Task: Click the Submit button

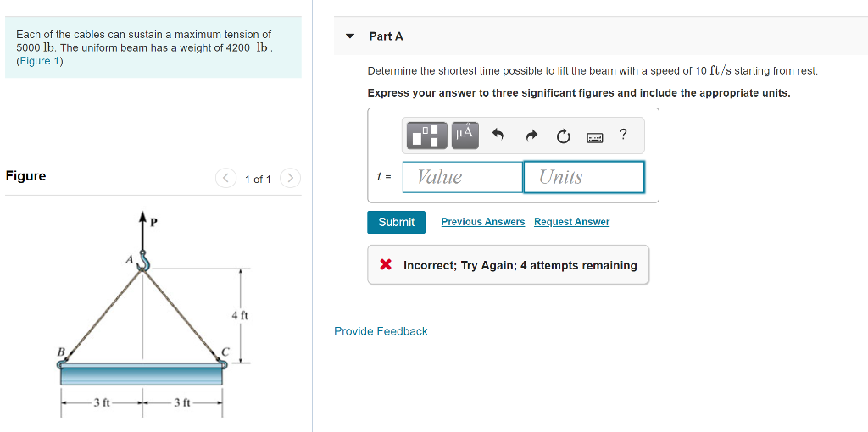Action: (x=397, y=222)
